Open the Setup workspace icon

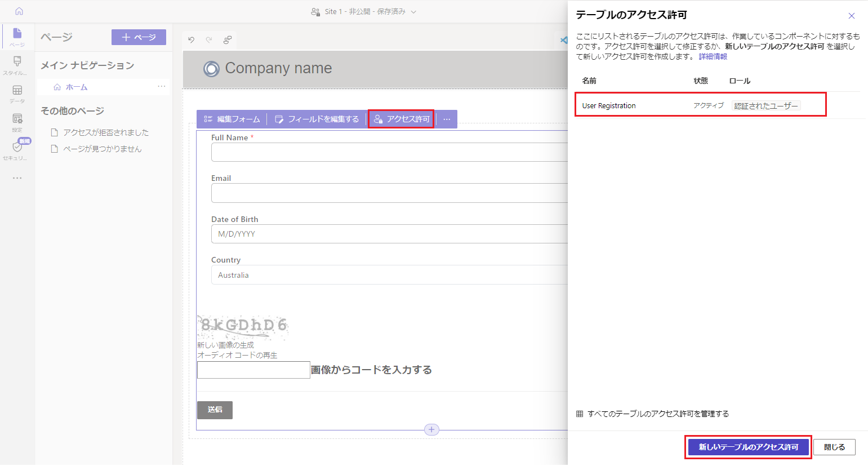(17, 121)
